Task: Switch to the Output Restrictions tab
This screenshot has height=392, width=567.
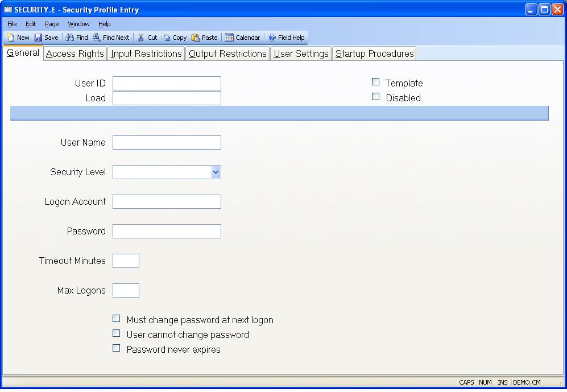Action: pos(227,53)
